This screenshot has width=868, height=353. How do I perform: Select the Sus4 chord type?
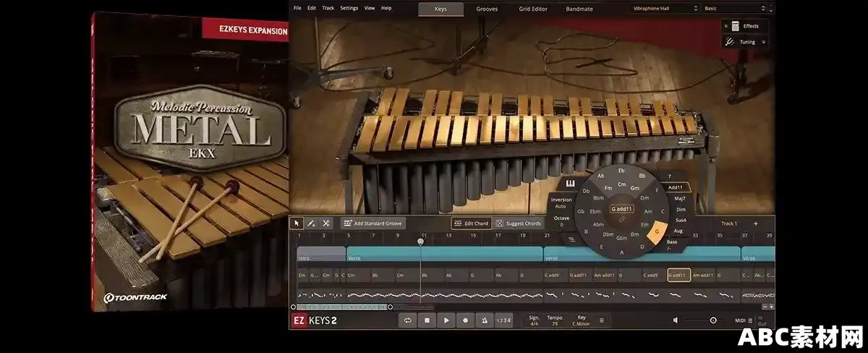pos(680,219)
